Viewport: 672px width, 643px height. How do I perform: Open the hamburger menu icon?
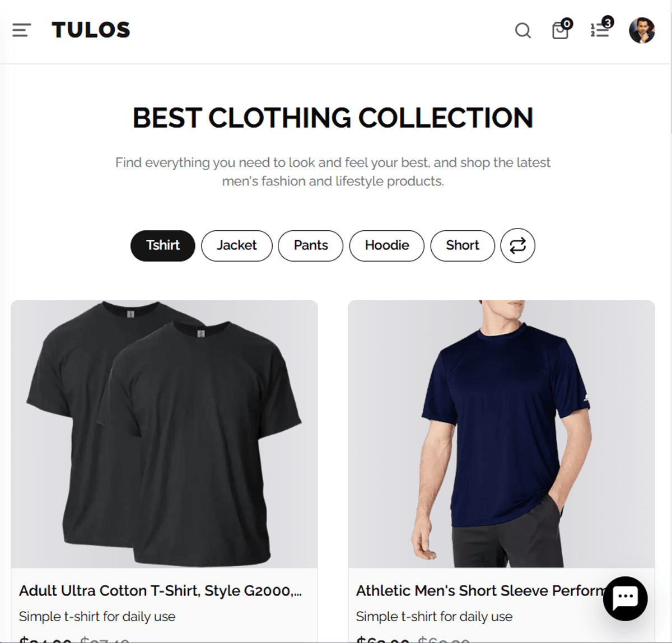[21, 30]
